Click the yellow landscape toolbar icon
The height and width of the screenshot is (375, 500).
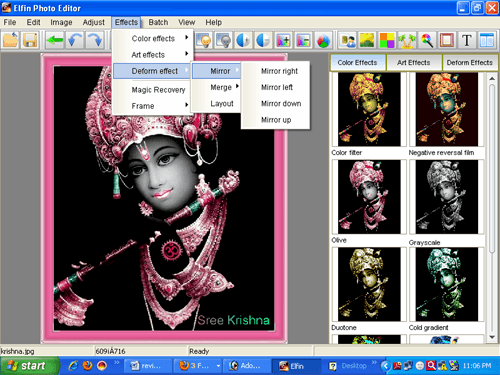(x=367, y=41)
